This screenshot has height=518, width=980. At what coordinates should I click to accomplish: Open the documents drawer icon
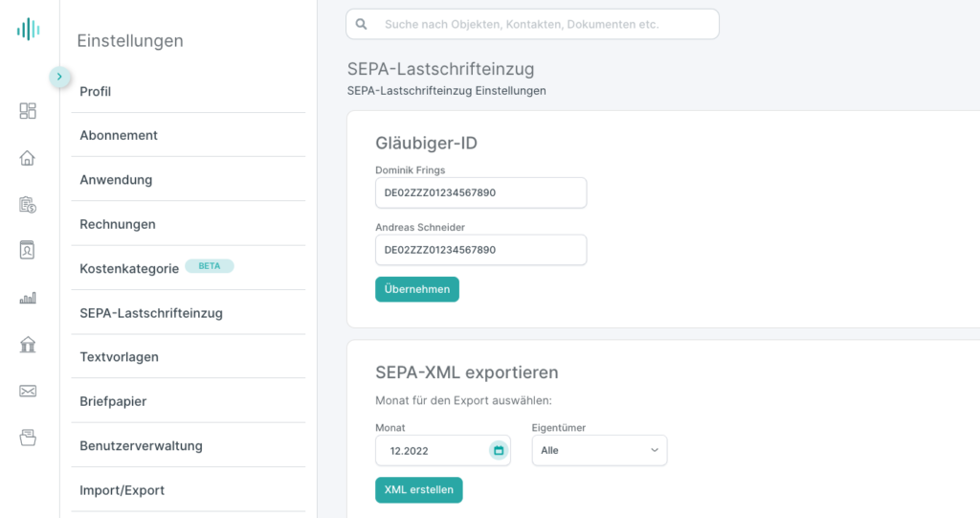28,438
